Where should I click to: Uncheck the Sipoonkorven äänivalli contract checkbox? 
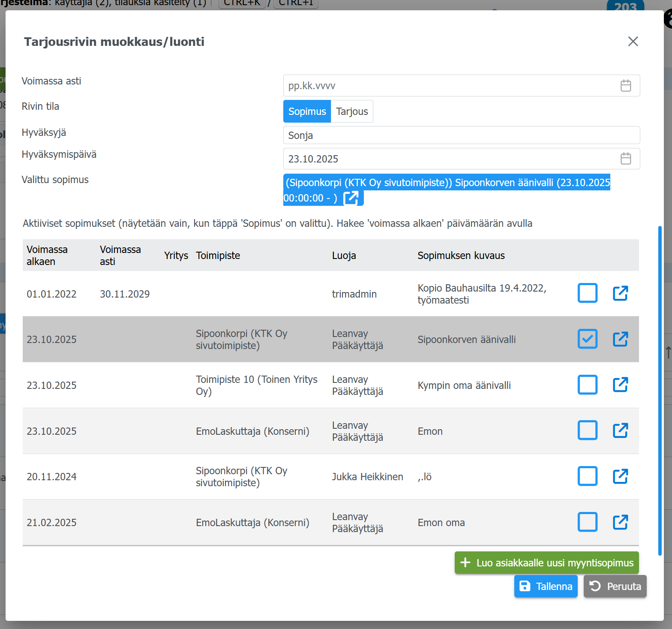587,339
